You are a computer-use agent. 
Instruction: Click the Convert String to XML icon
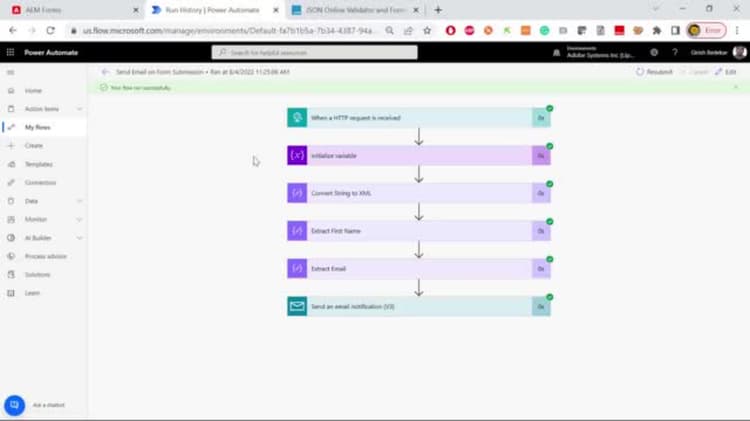[297, 193]
